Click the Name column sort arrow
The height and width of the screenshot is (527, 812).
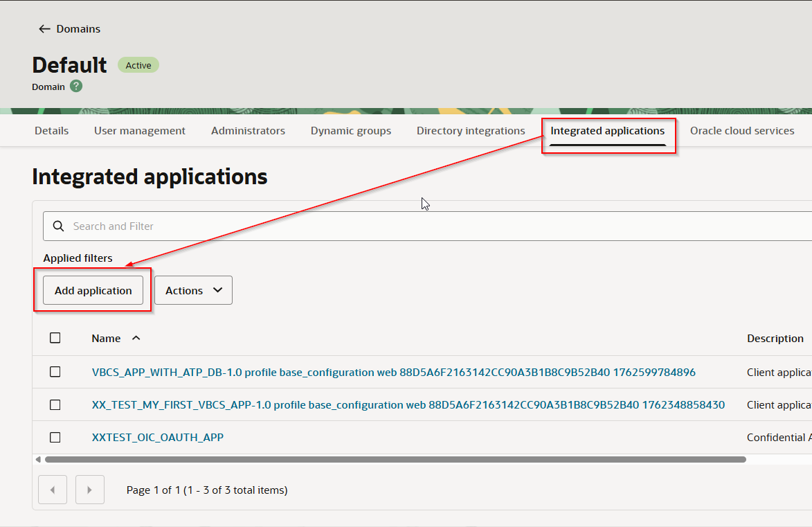[x=136, y=338]
